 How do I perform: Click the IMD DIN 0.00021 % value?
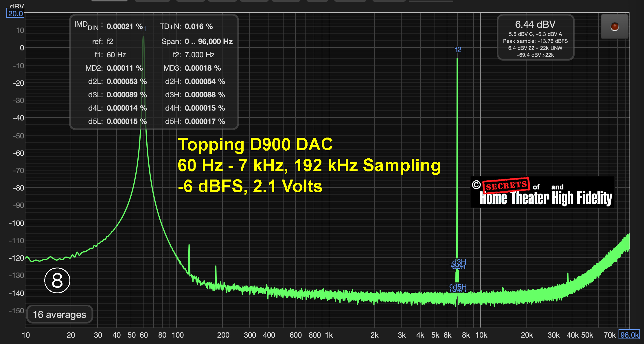click(x=124, y=26)
